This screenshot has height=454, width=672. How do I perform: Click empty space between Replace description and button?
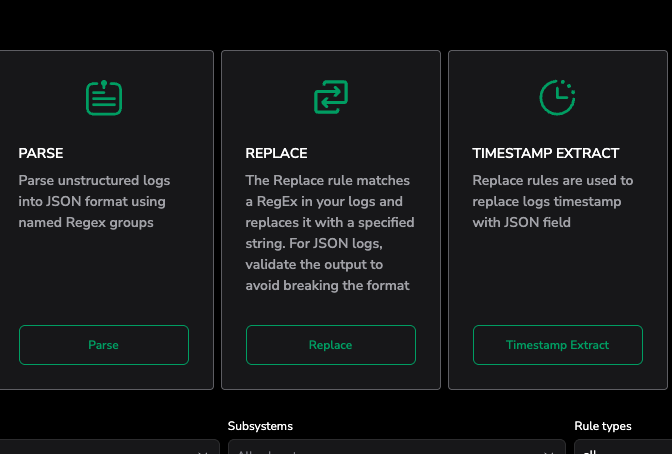pyautogui.click(x=330, y=310)
